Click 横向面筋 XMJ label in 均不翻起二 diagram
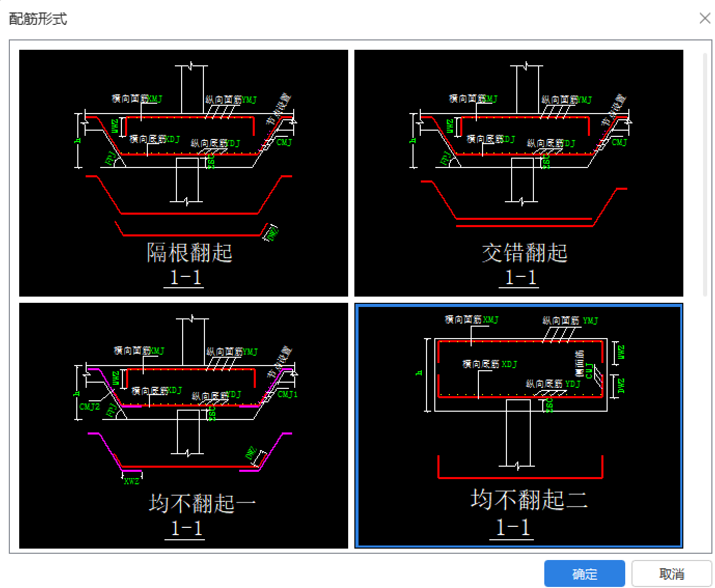Image resolution: width=715 pixels, height=588 pixels. [472, 319]
